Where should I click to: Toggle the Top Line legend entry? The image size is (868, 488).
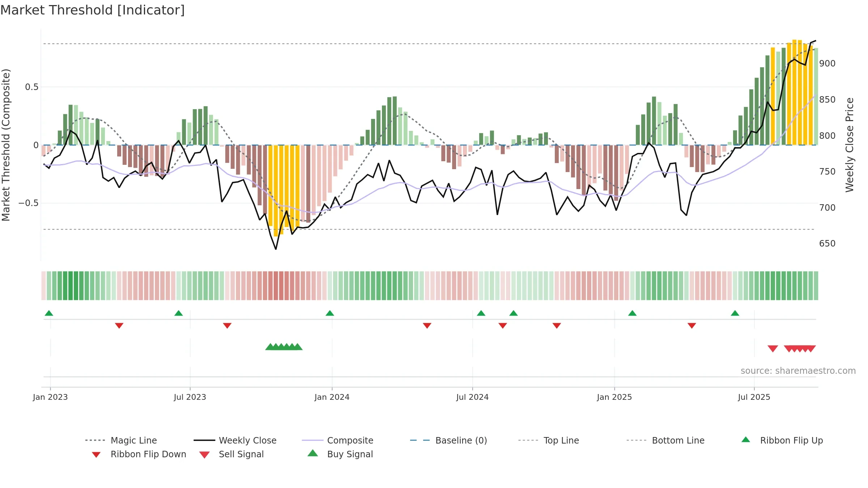[x=548, y=440]
